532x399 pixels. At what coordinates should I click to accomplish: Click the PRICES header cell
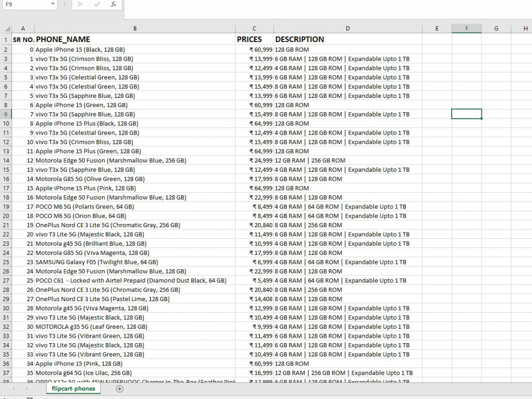[x=254, y=39]
